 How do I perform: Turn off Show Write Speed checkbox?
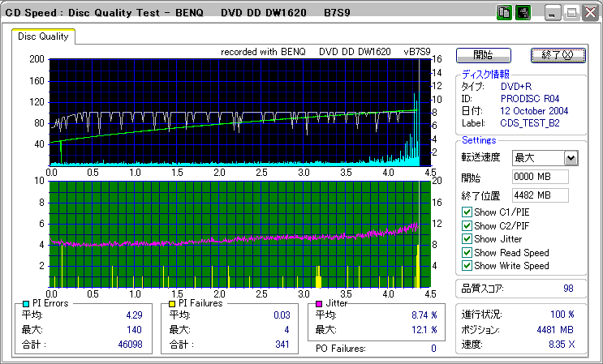coord(467,266)
